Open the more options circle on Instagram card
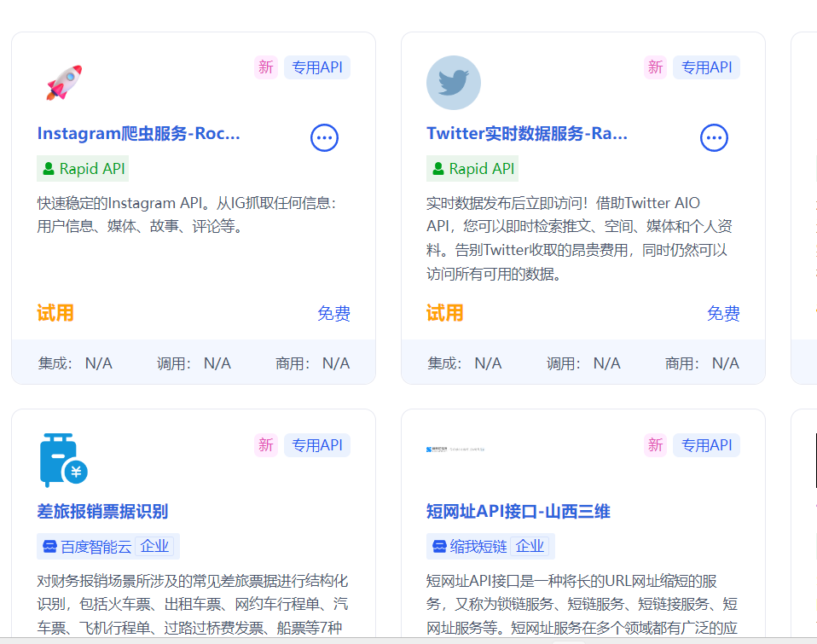The height and width of the screenshot is (644, 817). point(324,137)
